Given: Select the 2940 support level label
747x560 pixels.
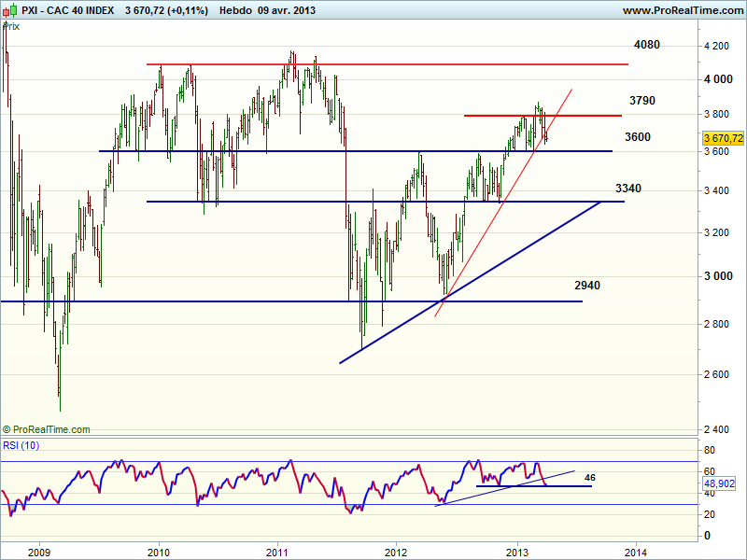Looking at the screenshot, I should [587, 285].
